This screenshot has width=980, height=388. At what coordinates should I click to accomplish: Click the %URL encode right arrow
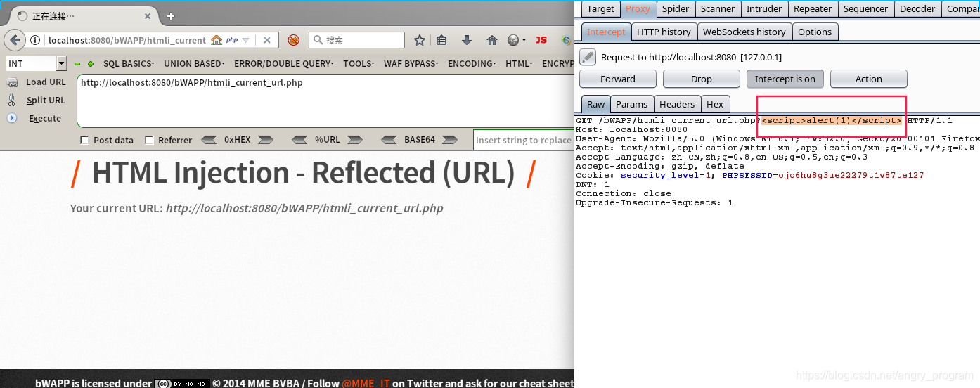pyautogui.click(x=355, y=140)
